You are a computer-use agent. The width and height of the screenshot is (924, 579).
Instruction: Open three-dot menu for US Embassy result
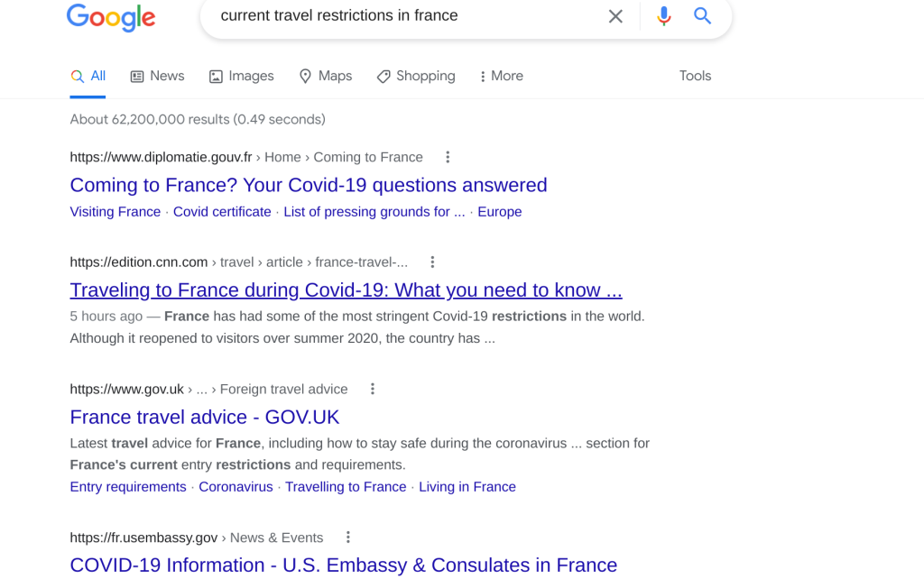pyautogui.click(x=348, y=538)
